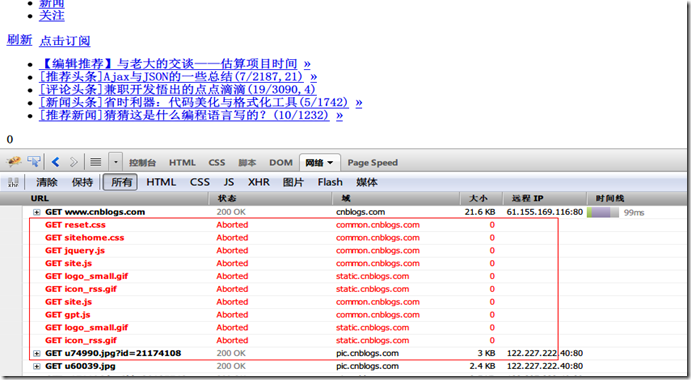
Task: Click » after the 推荐头条 headline
Action: [x=313, y=77]
